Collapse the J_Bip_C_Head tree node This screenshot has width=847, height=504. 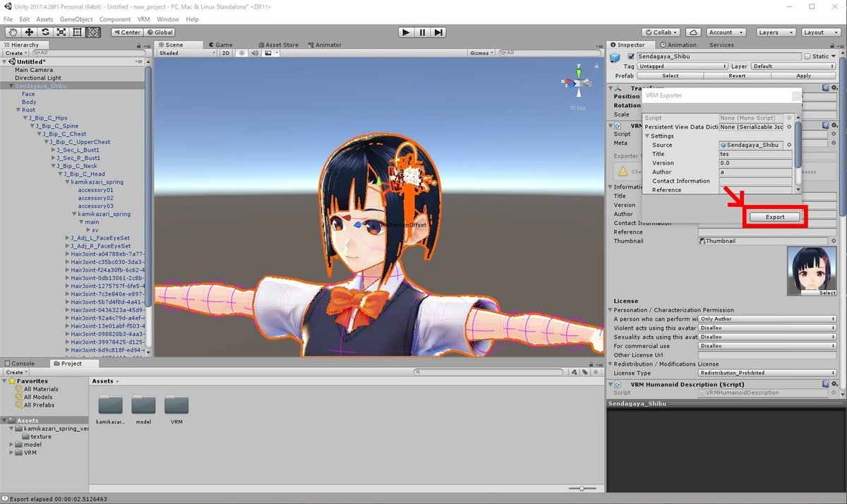coord(61,174)
